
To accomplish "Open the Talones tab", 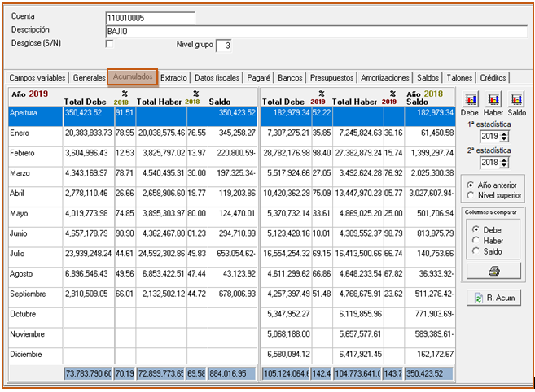I will tap(459, 78).
